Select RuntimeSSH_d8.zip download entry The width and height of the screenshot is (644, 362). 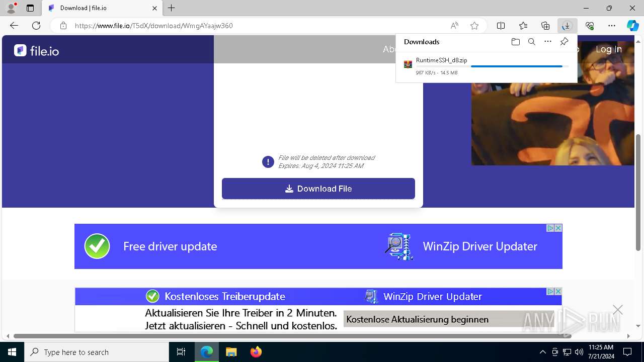[486, 66]
